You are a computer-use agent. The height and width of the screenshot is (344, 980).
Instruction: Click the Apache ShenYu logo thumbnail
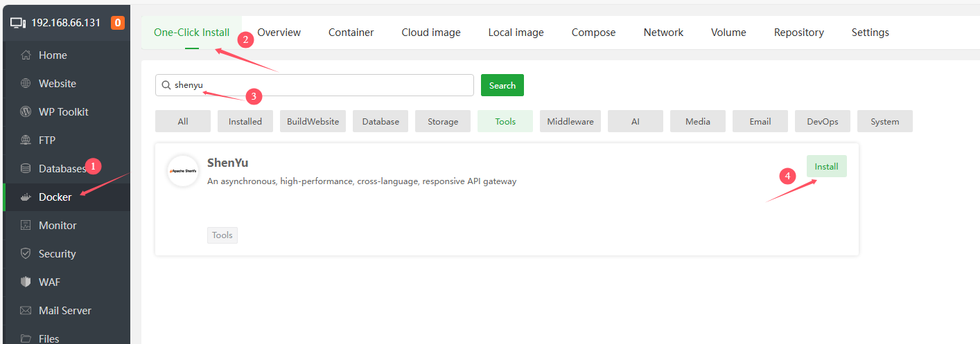(183, 171)
